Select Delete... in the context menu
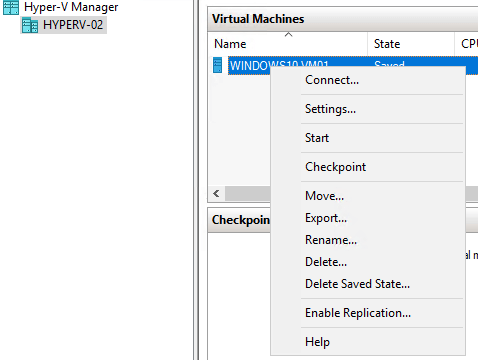The image size is (478, 360). (x=368, y=262)
